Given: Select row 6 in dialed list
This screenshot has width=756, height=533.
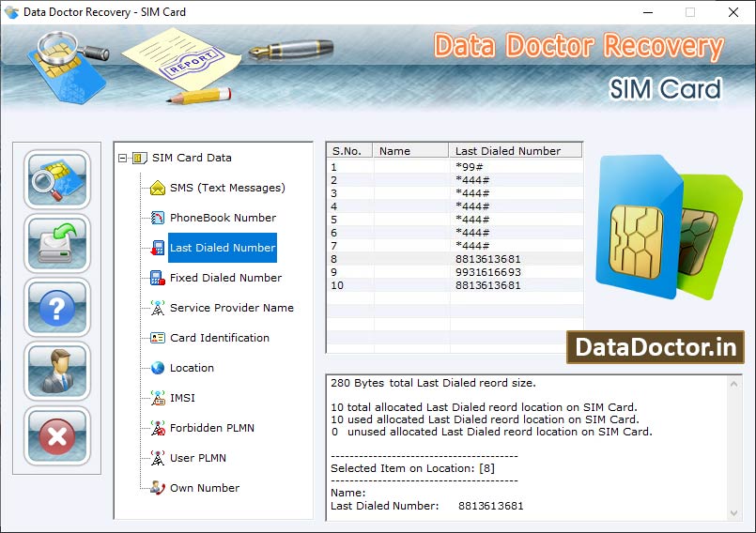Looking at the screenshot, I should tap(455, 233).
